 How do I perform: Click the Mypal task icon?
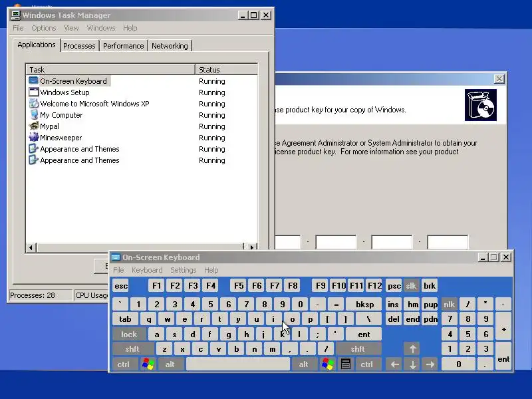(x=33, y=126)
